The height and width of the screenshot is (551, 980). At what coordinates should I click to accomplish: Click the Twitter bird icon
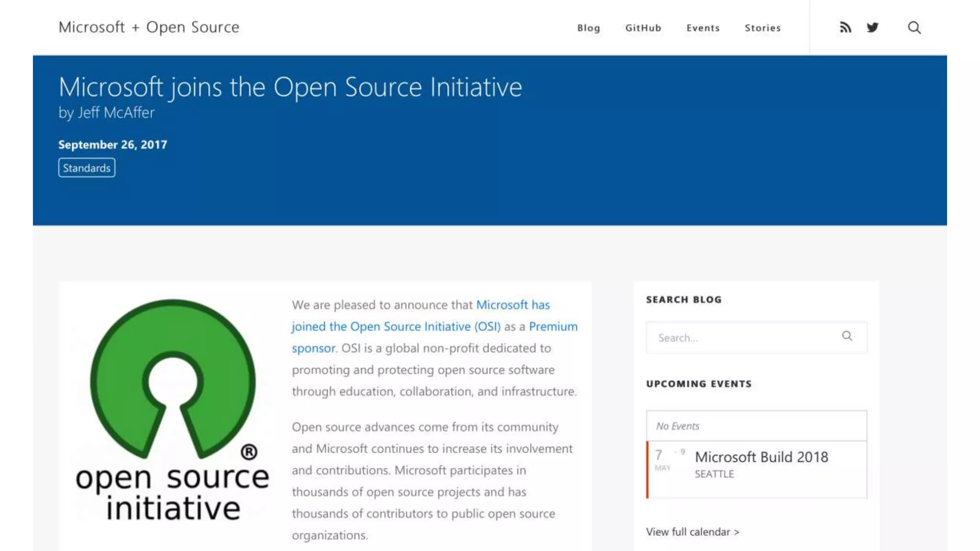[872, 28]
